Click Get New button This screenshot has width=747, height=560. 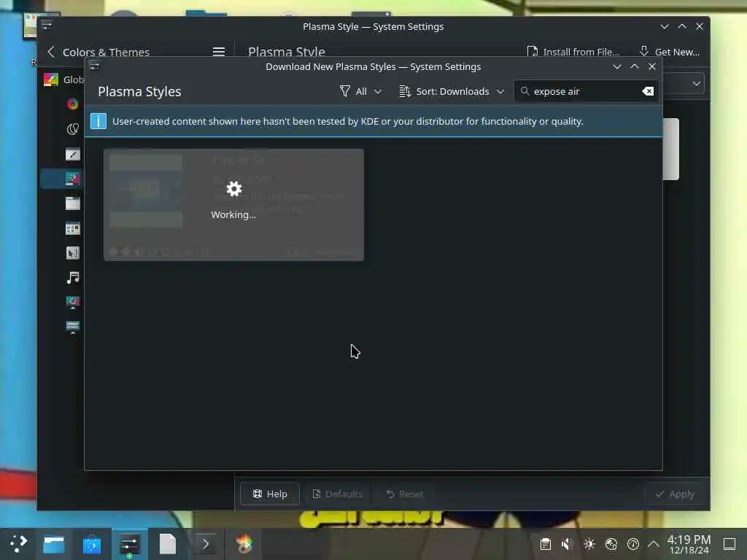click(670, 52)
